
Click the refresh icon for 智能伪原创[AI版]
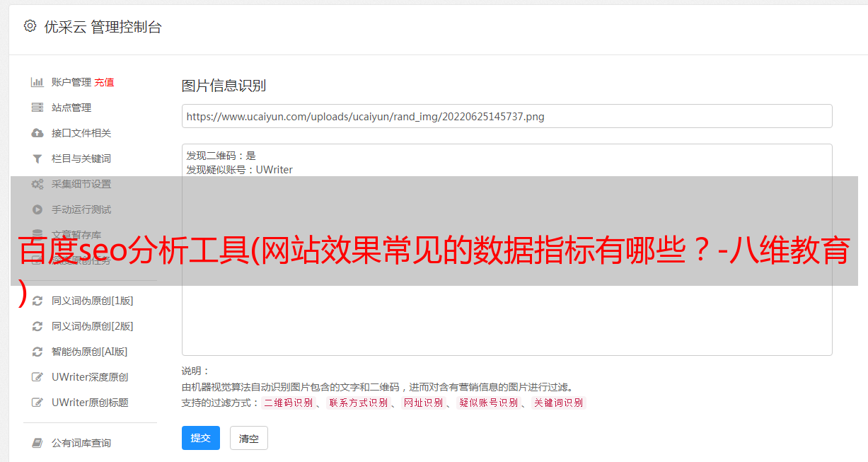click(x=37, y=352)
